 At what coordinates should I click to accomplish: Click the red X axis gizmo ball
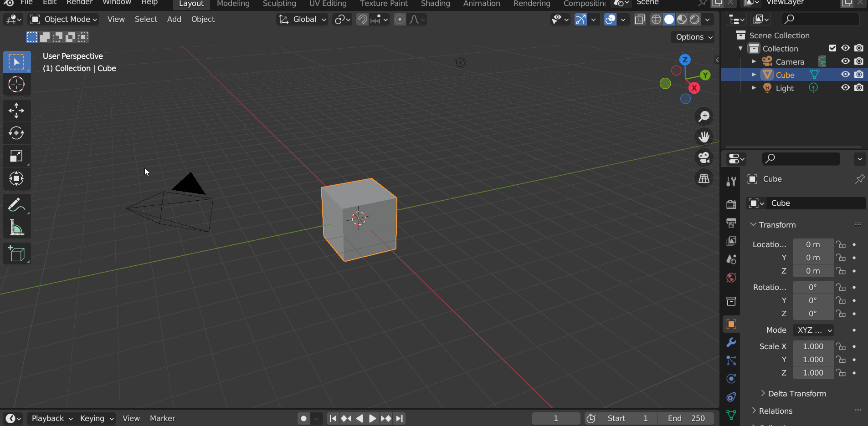[694, 88]
